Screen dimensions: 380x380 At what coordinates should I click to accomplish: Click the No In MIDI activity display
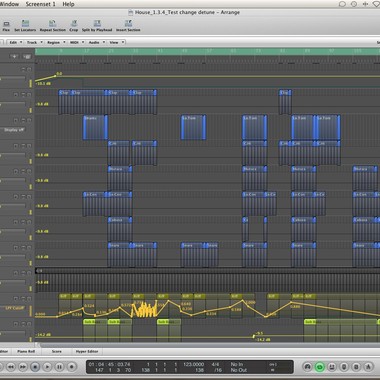(x=237, y=364)
